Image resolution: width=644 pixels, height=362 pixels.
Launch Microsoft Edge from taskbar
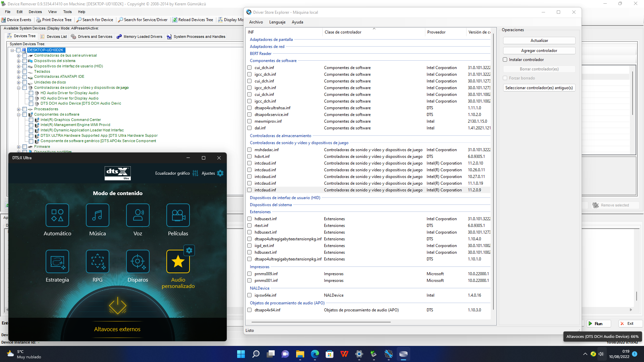315,354
